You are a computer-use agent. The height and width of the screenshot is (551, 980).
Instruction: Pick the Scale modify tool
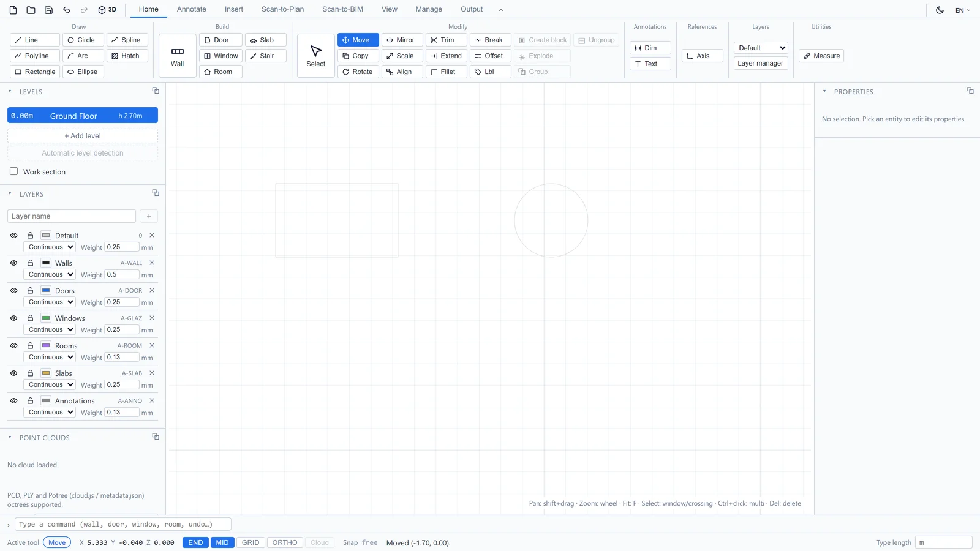pos(402,56)
